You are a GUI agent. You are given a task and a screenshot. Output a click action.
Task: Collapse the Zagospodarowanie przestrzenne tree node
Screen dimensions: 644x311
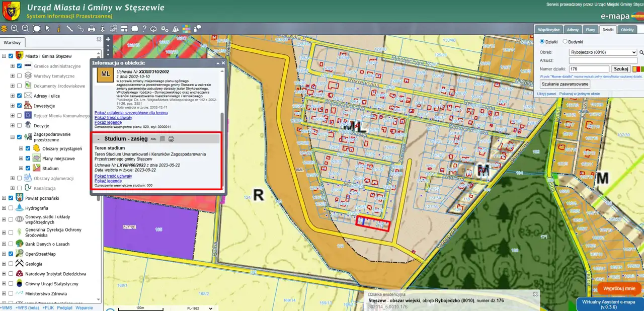tap(12, 137)
